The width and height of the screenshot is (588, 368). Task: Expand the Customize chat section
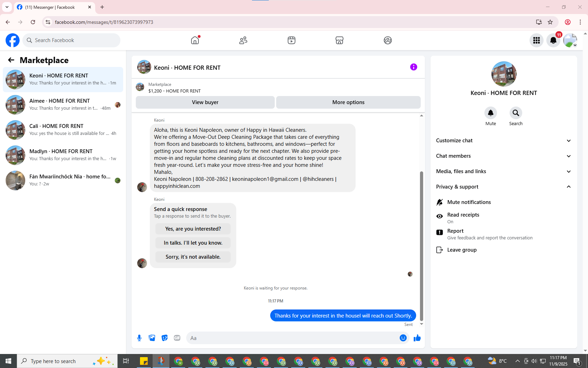[504, 141]
